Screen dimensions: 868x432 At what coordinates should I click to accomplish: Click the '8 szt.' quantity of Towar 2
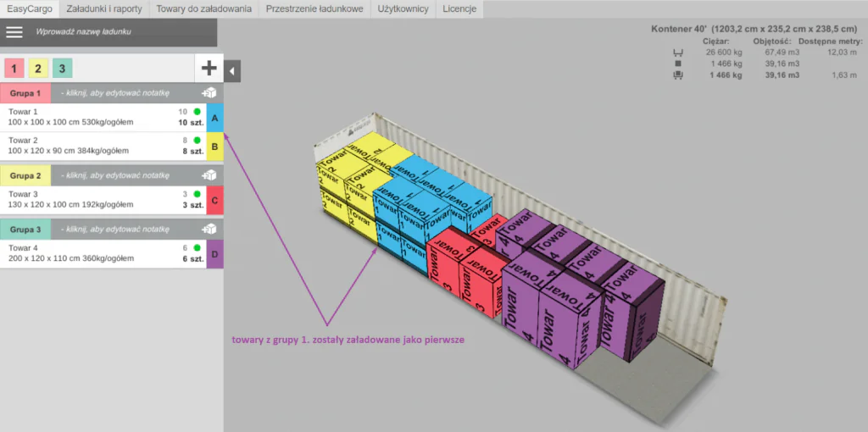[193, 151]
